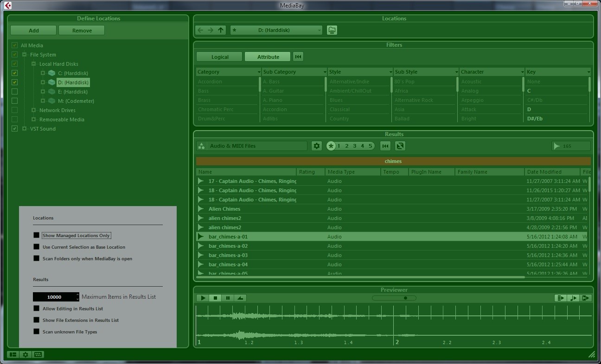Check the E: (Harddisk) checkbox
Screen dimensions: 601x364
pyautogui.click(x=15, y=92)
